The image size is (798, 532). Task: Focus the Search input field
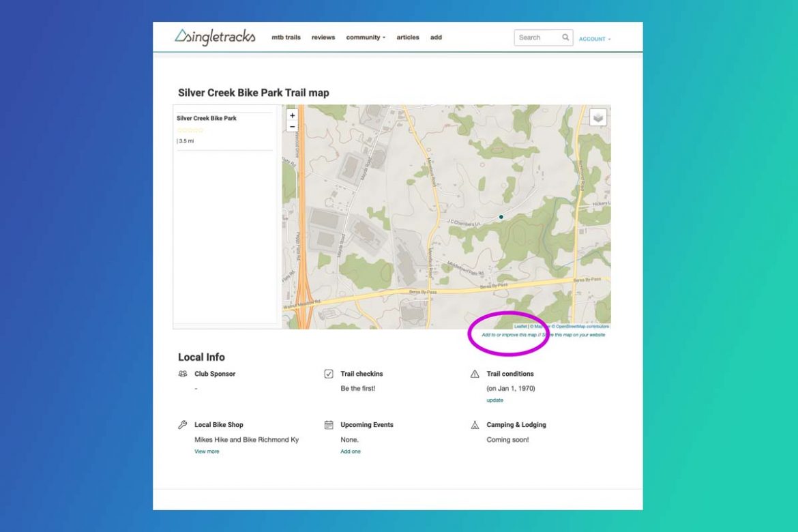(537, 38)
